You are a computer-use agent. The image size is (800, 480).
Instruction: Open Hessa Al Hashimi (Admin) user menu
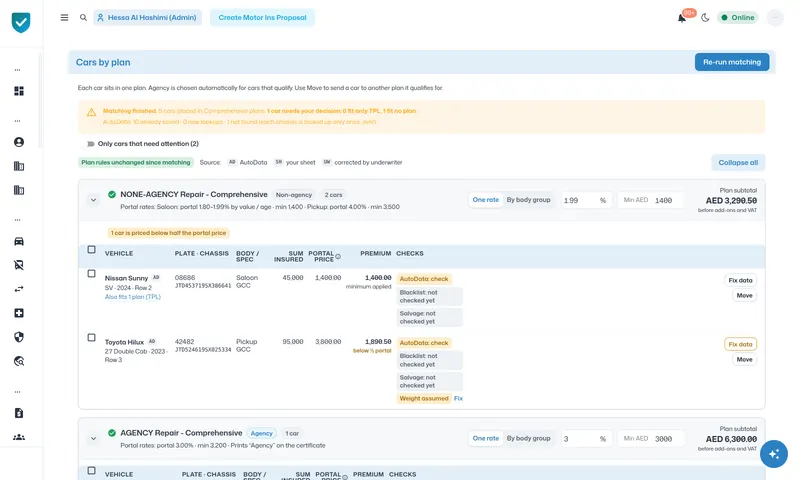tap(147, 17)
